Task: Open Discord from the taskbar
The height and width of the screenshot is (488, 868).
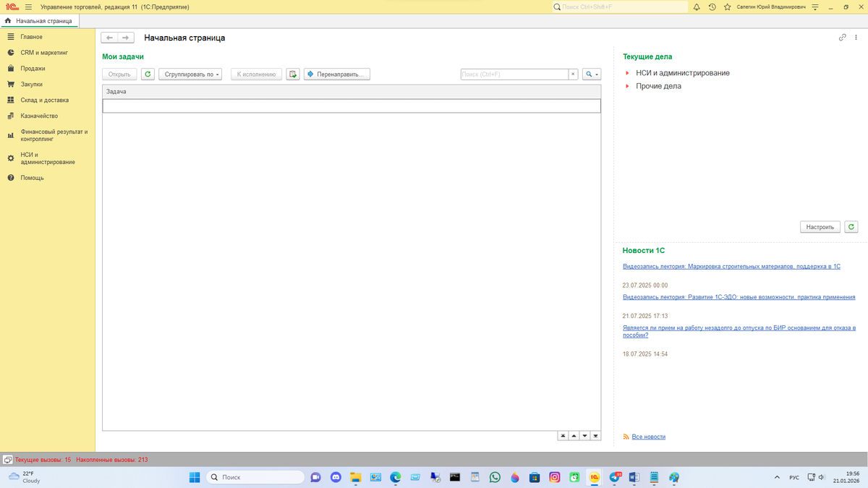Action: click(336, 477)
